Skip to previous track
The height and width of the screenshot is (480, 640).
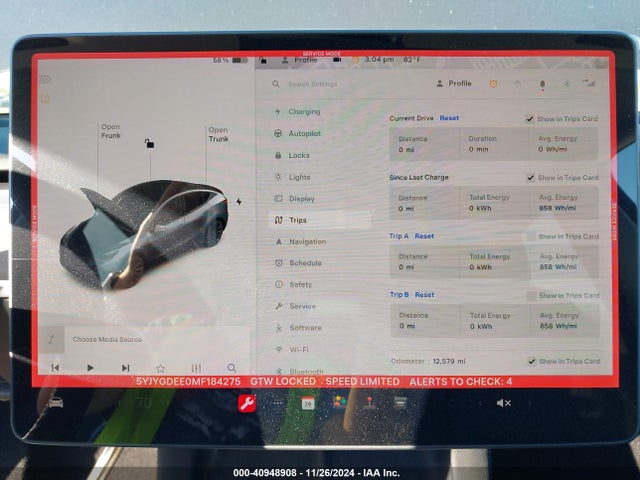click(x=56, y=368)
